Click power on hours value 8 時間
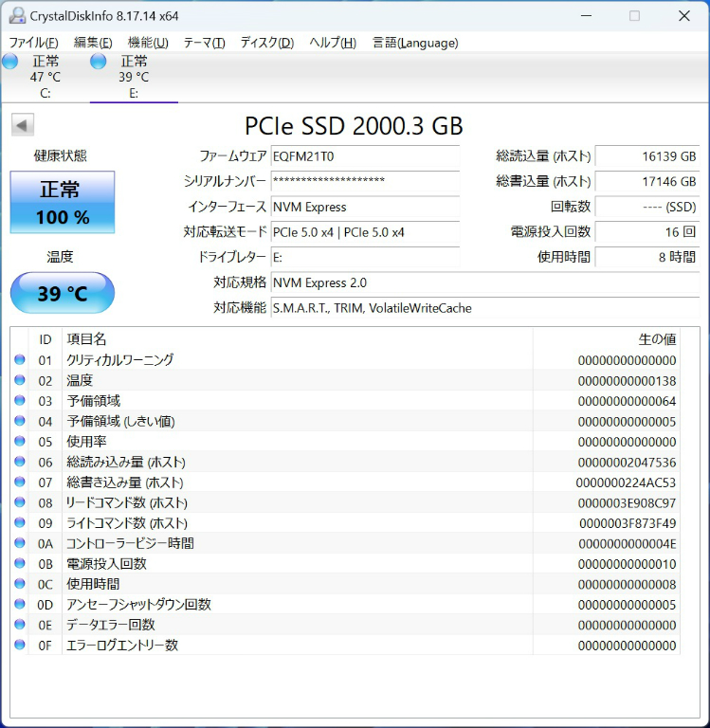Image resolution: width=710 pixels, height=728 pixels. coord(647,257)
